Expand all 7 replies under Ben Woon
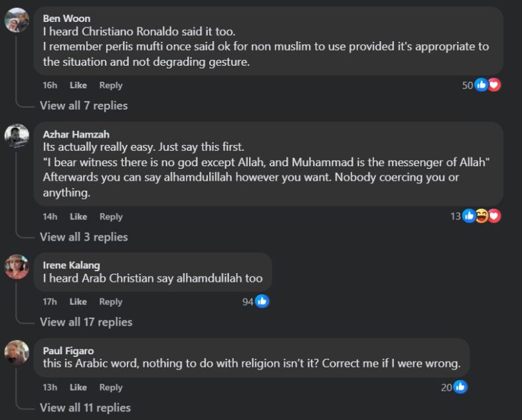 (84, 106)
